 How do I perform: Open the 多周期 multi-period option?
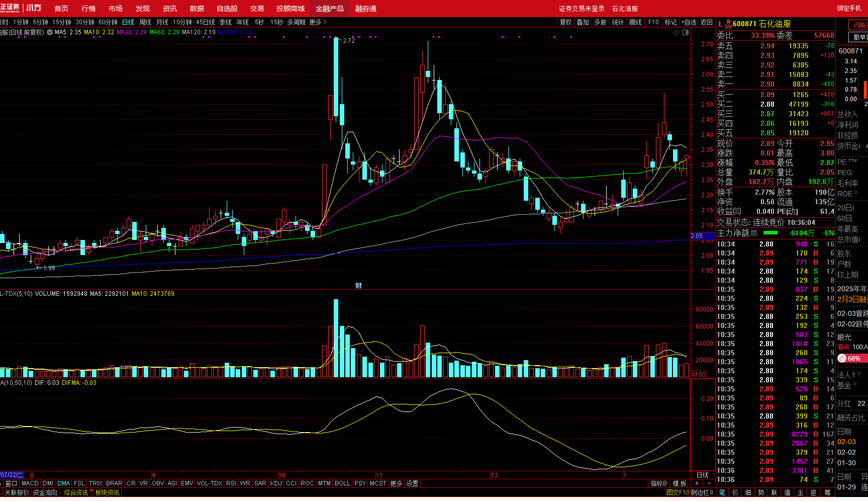click(297, 22)
